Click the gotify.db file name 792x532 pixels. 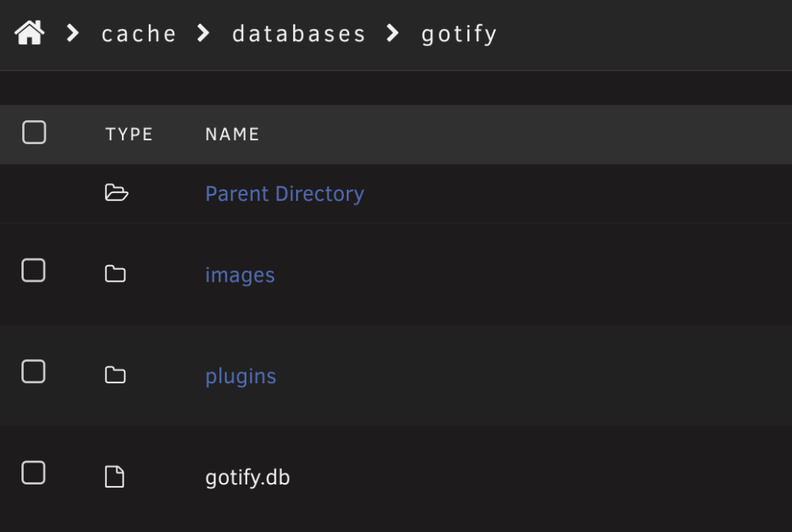247,477
